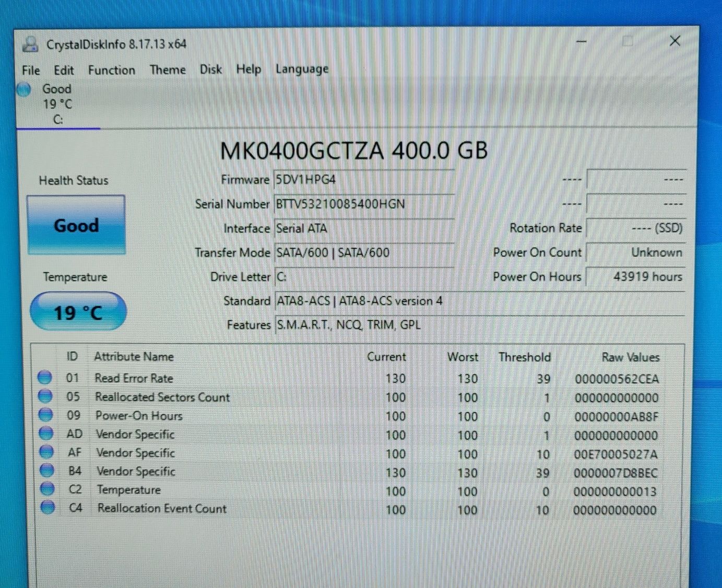Click the Current column header

386,357
